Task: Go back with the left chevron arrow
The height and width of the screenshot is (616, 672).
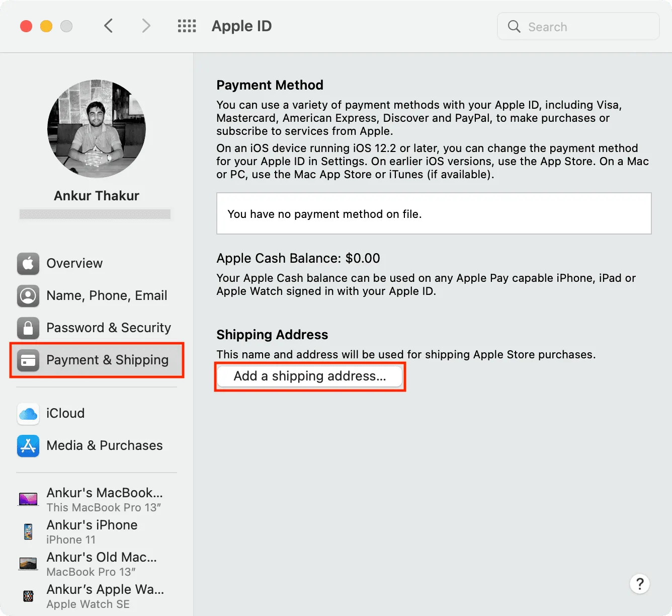Action: (108, 26)
